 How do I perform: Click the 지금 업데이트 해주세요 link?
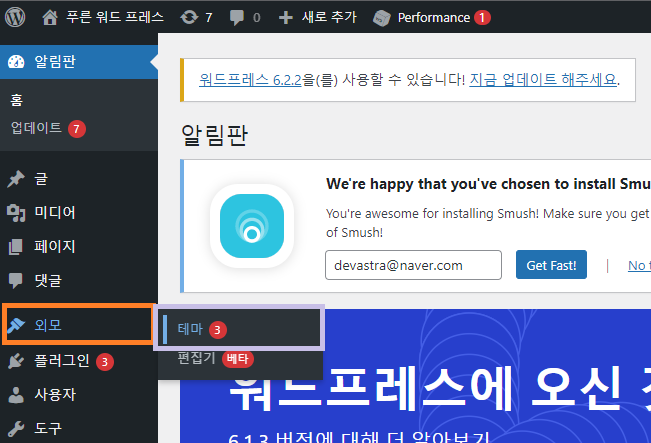(x=543, y=80)
